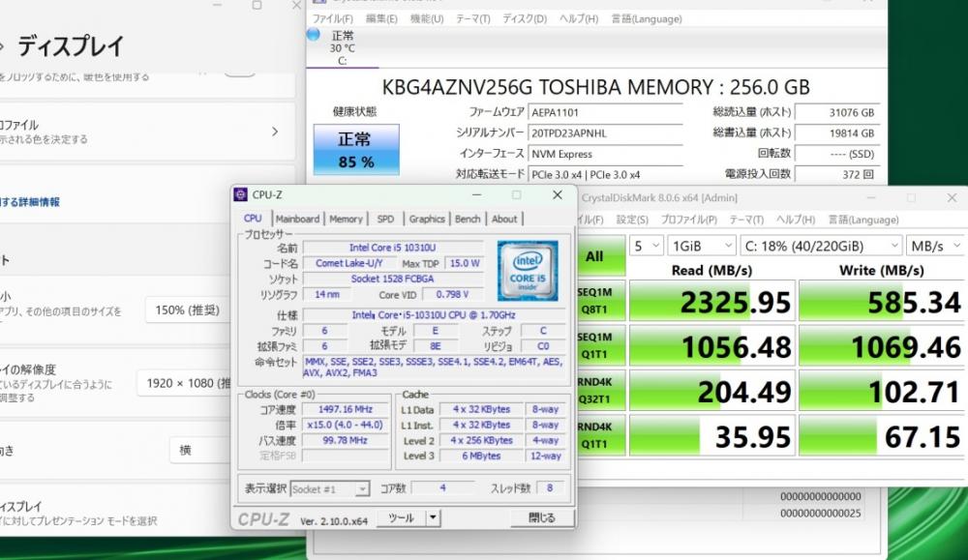Screen dimensions: 968x560
Task: Close the CPU-Z window
Action: pyautogui.click(x=558, y=195)
